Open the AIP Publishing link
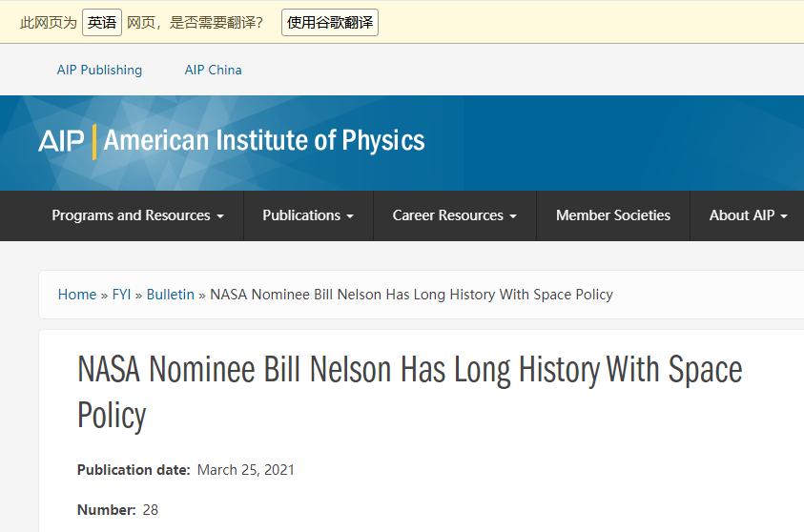Screen dimensions: 804x532 [x=99, y=70]
